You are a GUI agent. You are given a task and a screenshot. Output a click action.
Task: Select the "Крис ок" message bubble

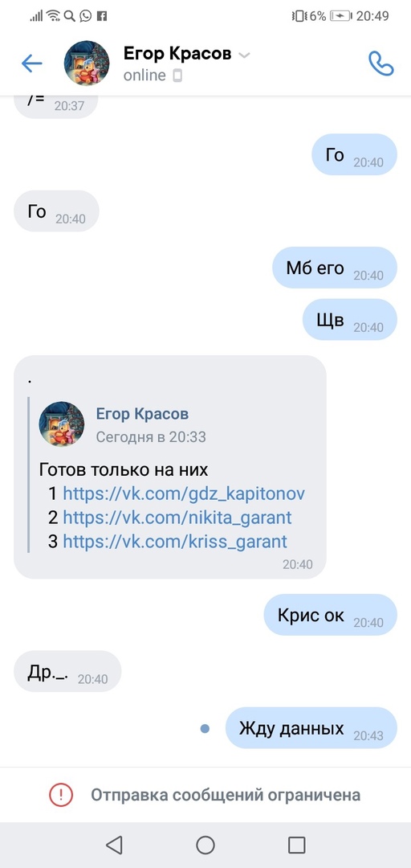click(x=331, y=615)
